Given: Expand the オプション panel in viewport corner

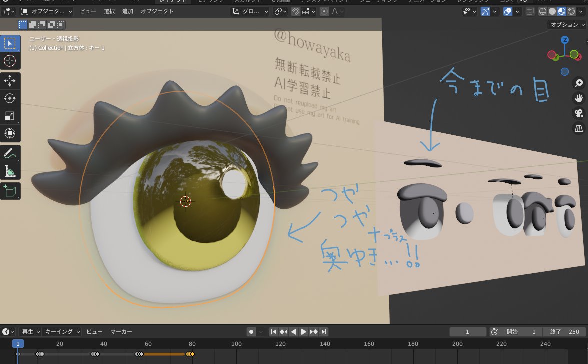Looking at the screenshot, I should pos(567,24).
